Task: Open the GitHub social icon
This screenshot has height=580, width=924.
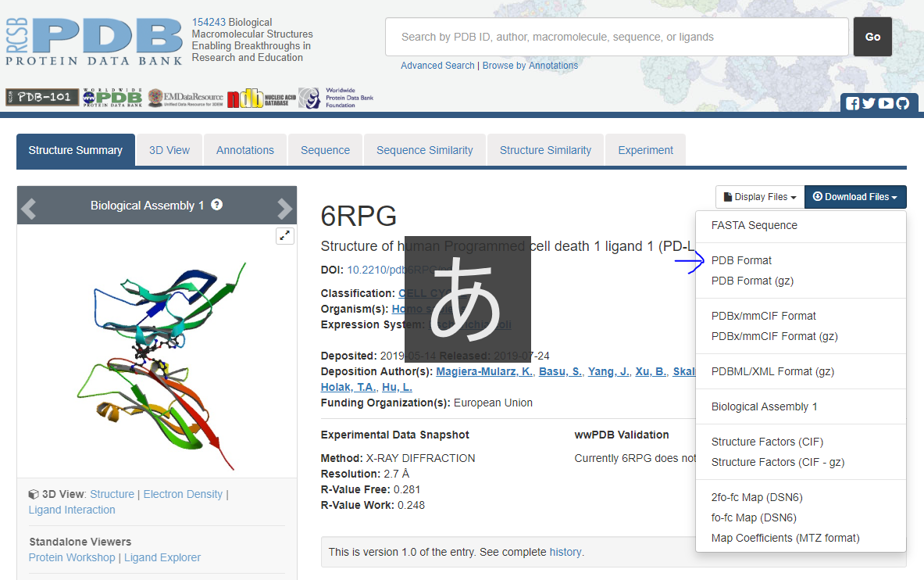Action: 903,103
